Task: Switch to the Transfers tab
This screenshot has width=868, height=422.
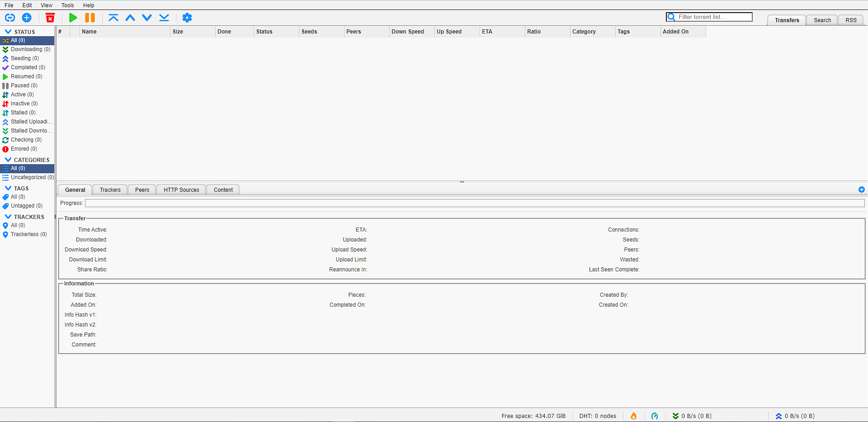Action: (x=787, y=20)
